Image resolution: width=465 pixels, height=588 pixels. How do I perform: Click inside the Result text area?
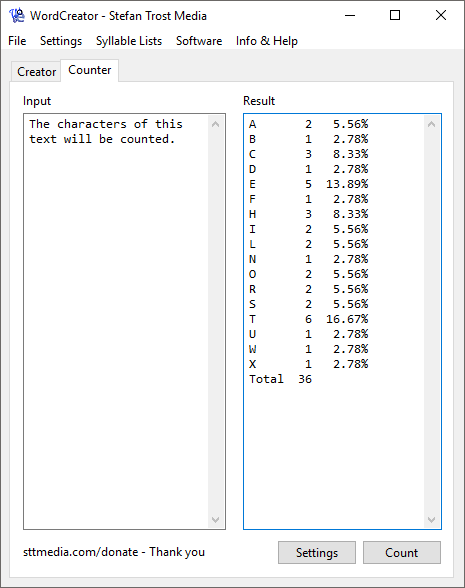click(334, 321)
